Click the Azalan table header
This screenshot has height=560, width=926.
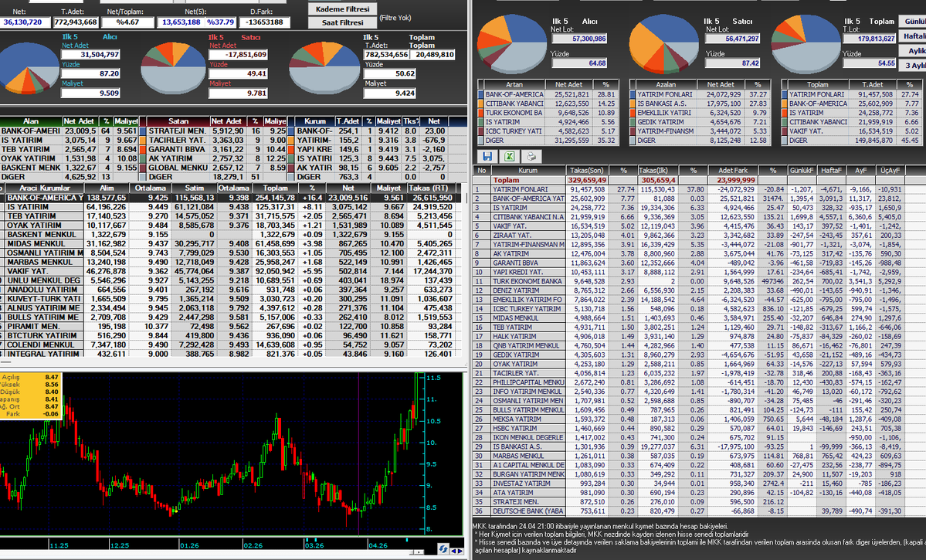click(666, 84)
